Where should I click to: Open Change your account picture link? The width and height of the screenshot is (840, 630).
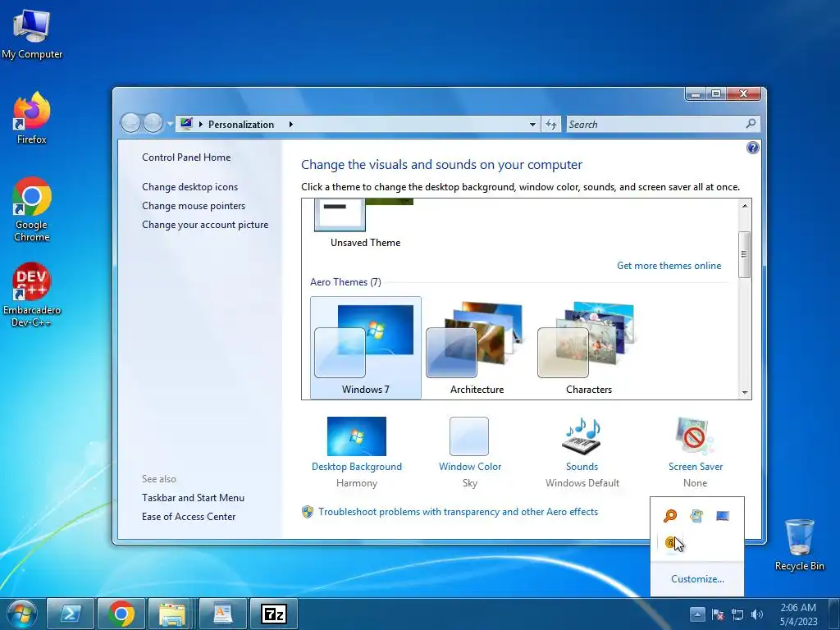204,225
